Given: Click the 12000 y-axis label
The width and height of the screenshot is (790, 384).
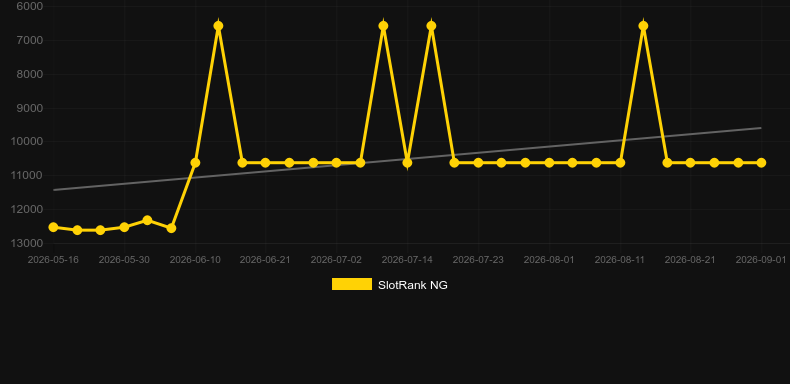Looking at the screenshot, I should click(27, 209).
